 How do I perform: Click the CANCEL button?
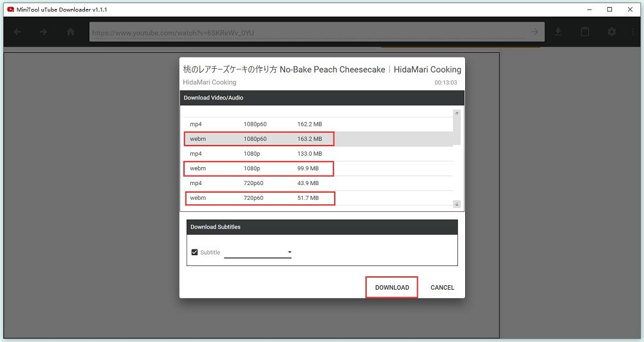442,288
